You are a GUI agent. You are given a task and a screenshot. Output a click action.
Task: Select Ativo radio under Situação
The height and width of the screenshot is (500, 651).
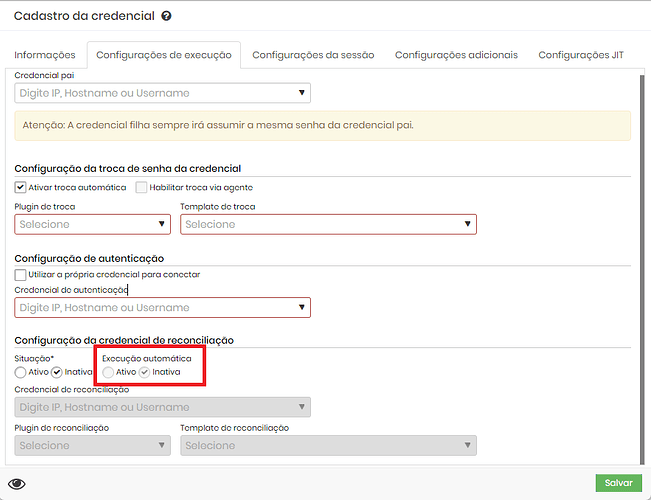tap(21, 372)
